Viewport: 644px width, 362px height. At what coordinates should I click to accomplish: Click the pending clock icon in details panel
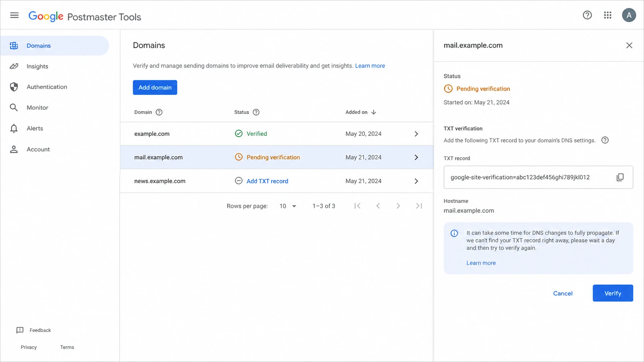click(448, 88)
